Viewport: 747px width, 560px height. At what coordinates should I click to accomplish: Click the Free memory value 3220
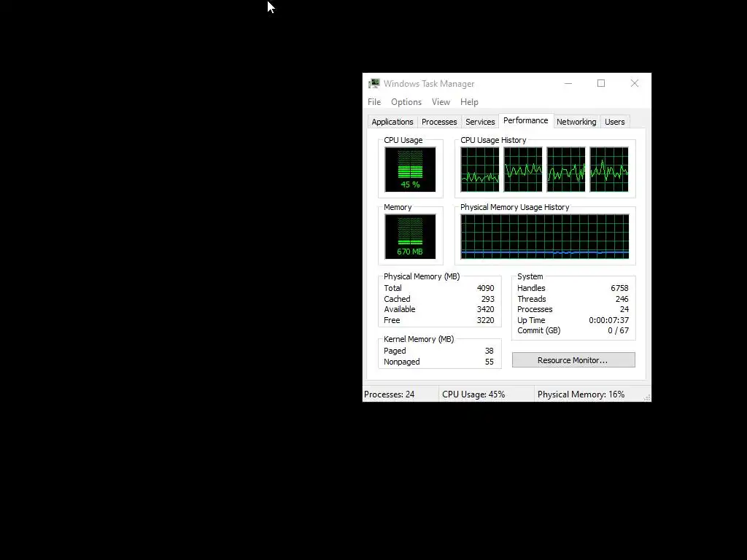pos(485,321)
